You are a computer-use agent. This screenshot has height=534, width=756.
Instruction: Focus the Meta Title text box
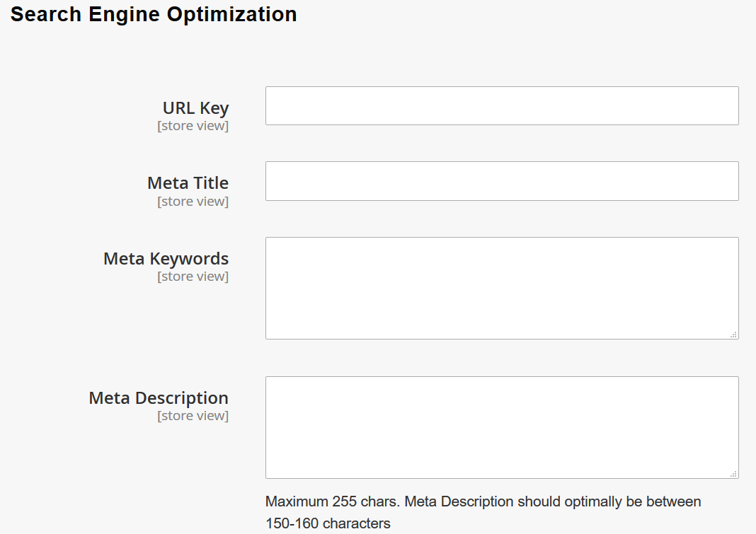point(501,181)
